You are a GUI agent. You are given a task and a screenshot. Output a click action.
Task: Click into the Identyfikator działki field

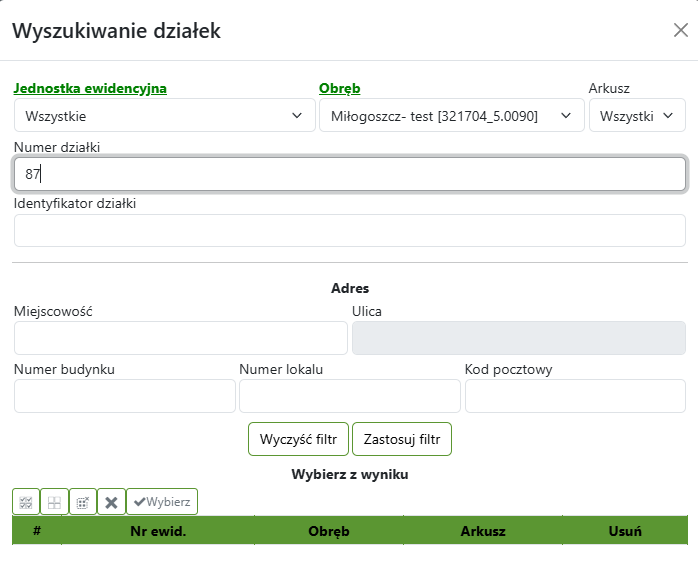point(349,230)
